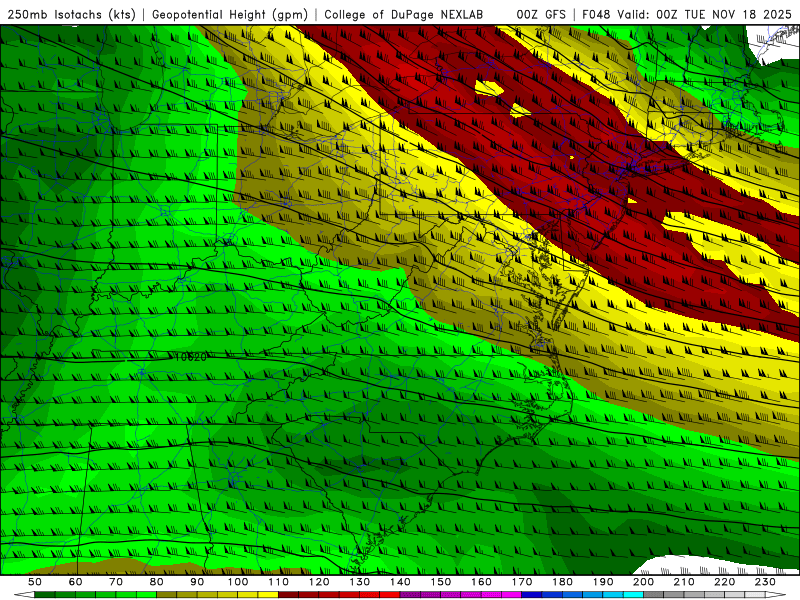The width and height of the screenshot is (800, 600).
Task: Click the '00Z GFS' model run text
Action: [x=541, y=14]
